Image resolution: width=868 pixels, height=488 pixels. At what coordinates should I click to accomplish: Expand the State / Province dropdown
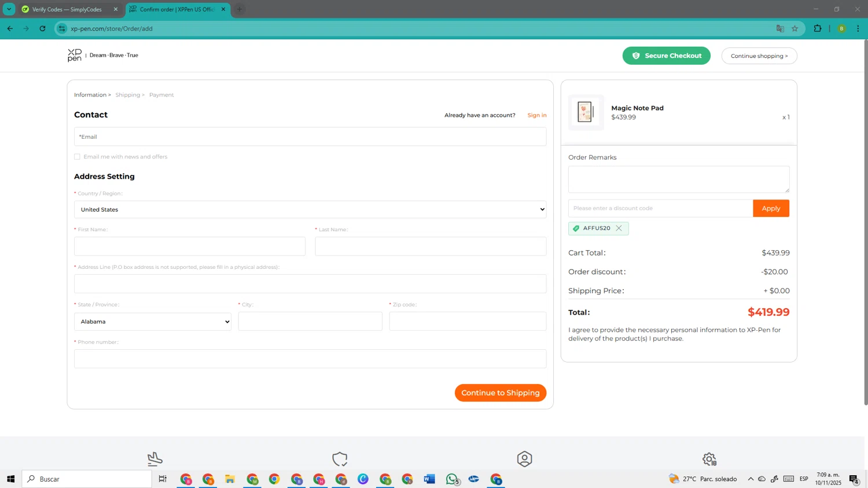[x=153, y=321]
